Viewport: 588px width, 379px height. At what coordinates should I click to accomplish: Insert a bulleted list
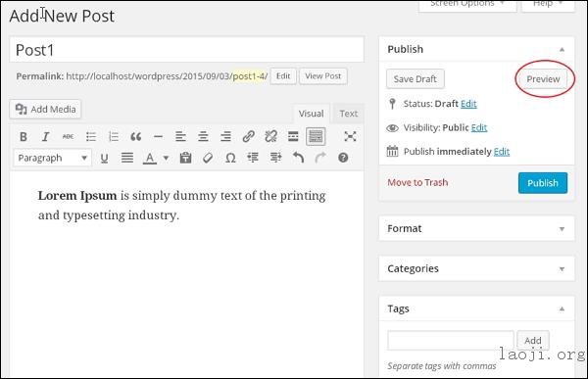(91, 137)
